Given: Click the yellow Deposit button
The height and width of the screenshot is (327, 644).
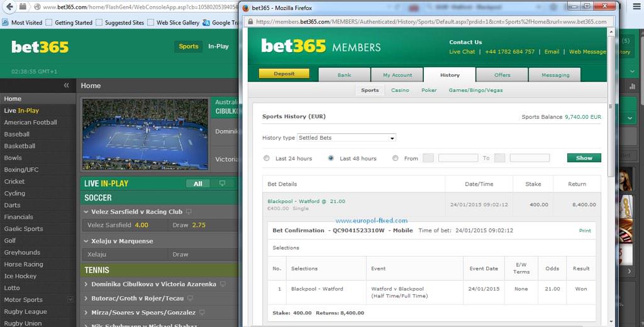Looking at the screenshot, I should click(x=284, y=74).
